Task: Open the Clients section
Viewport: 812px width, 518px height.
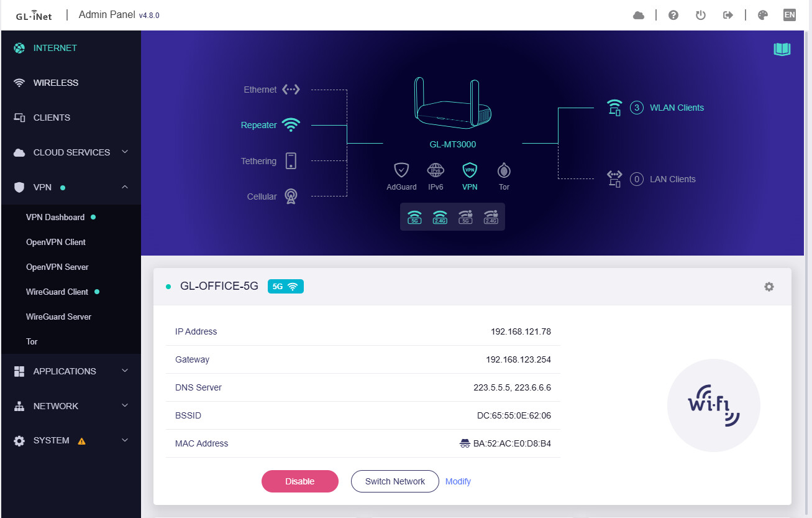Action: click(71, 118)
